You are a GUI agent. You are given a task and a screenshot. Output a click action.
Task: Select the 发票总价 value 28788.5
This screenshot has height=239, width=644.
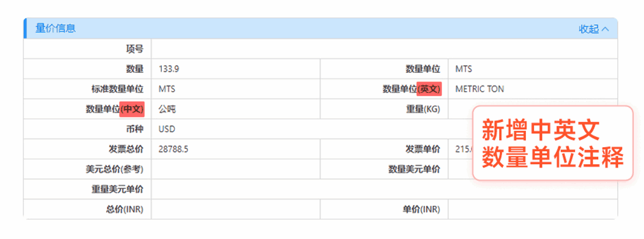pyautogui.click(x=174, y=149)
